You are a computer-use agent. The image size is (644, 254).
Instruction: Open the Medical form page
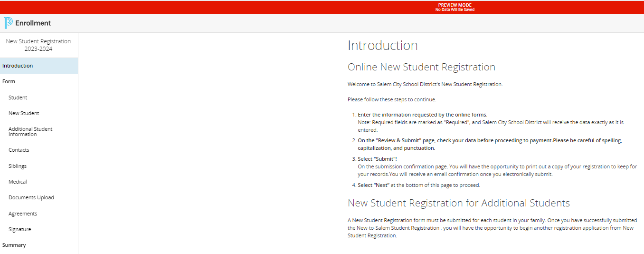18,182
